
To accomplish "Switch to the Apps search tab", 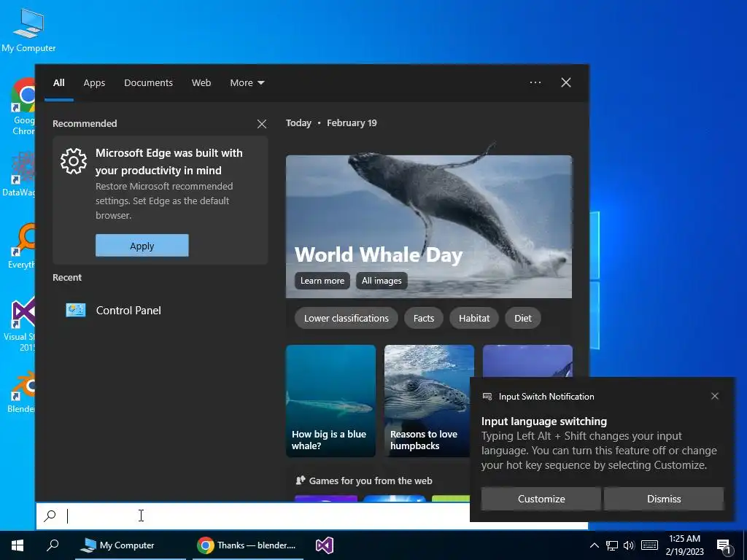I will [94, 83].
